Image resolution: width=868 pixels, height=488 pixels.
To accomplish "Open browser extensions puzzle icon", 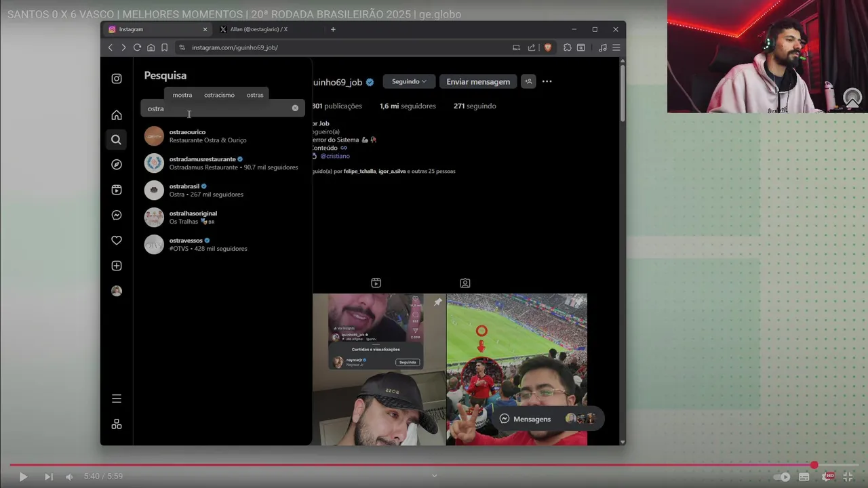I will point(568,47).
